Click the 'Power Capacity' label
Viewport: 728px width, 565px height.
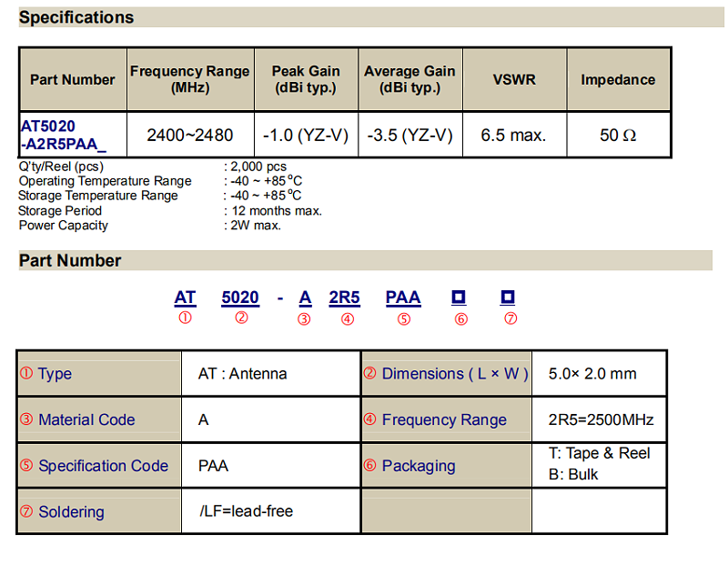click(63, 225)
